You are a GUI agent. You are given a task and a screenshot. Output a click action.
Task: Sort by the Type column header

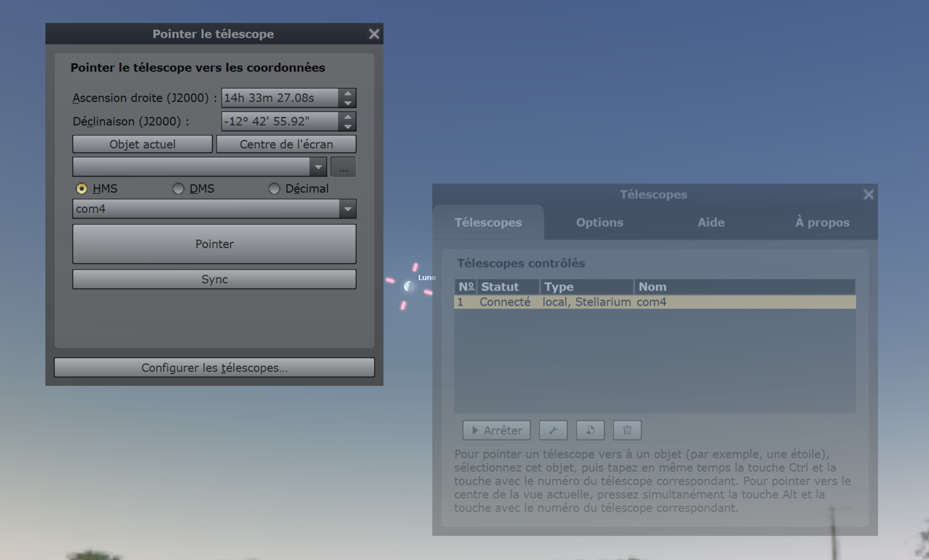tap(587, 286)
